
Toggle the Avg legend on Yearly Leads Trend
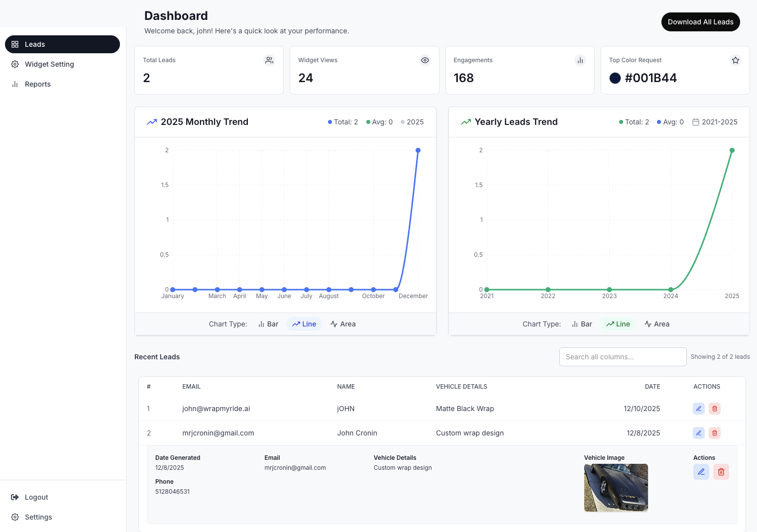[670, 121]
